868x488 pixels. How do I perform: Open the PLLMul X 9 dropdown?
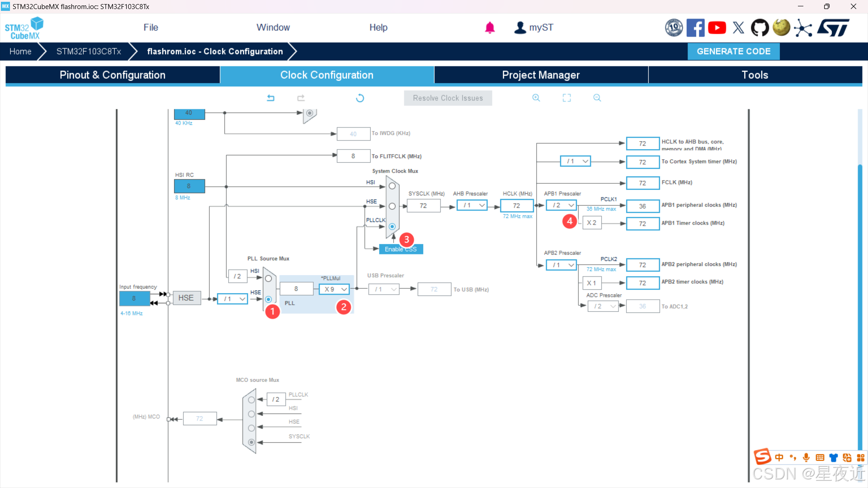coord(335,289)
